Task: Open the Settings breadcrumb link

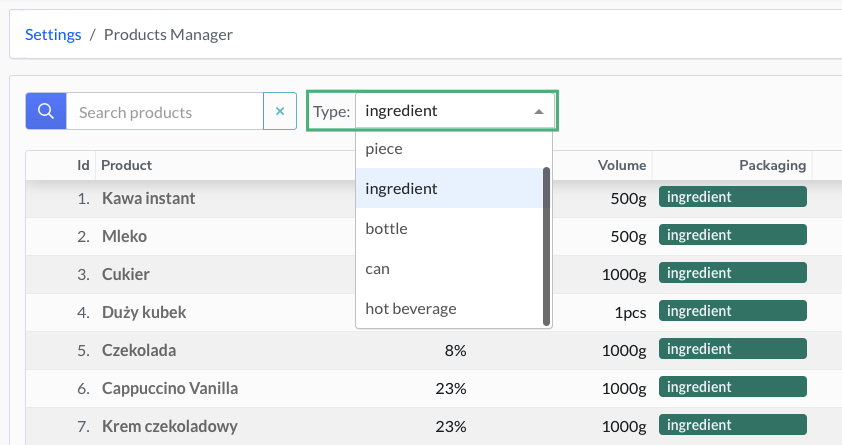Action: 53,34
